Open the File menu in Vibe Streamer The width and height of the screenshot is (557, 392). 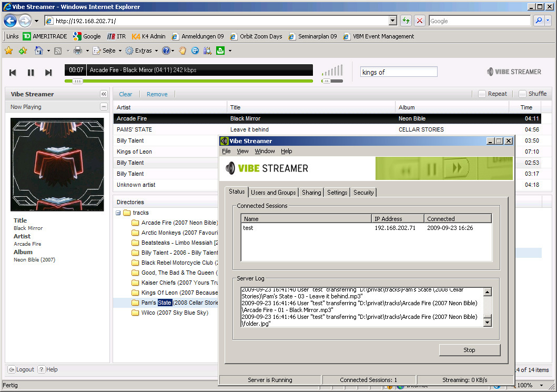pos(226,151)
